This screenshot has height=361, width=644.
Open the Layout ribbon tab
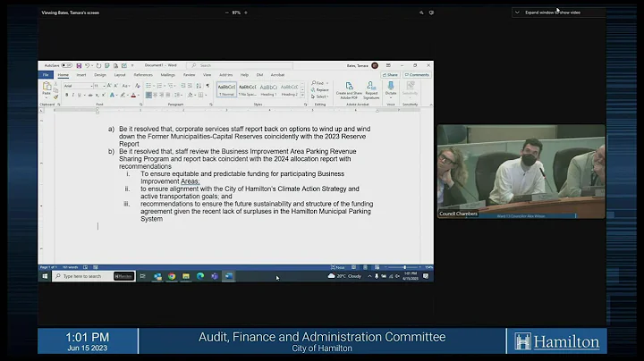click(120, 75)
